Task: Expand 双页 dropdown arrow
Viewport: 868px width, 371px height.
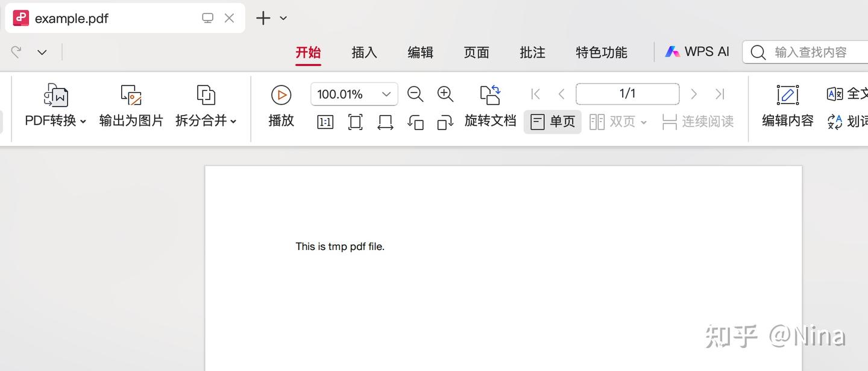Action: [644, 122]
